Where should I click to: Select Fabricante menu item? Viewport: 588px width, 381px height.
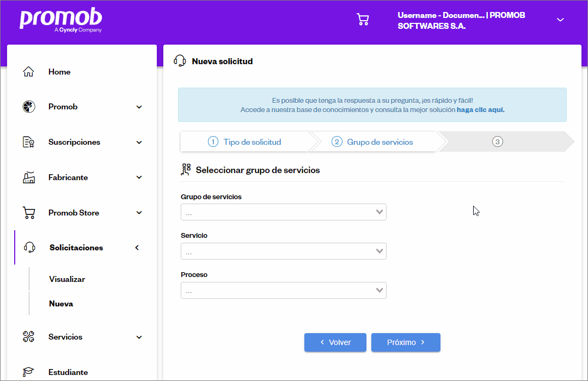[68, 177]
